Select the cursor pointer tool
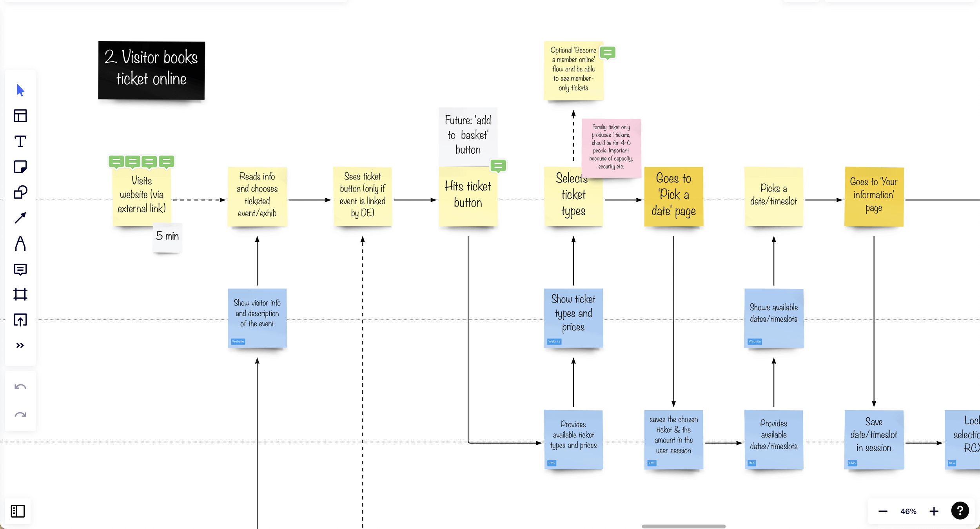Viewport: 980px width, 529px height. pyautogui.click(x=20, y=91)
